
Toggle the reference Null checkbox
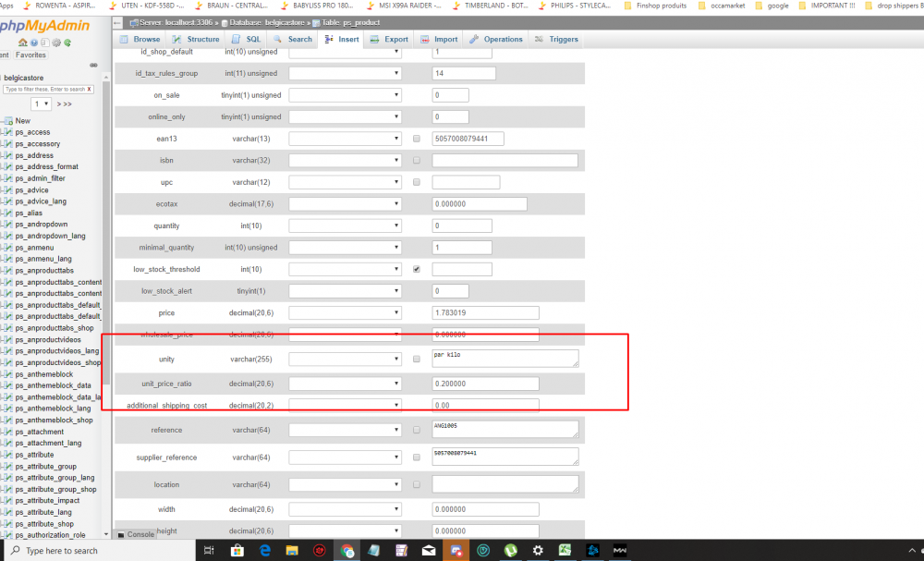pos(417,430)
